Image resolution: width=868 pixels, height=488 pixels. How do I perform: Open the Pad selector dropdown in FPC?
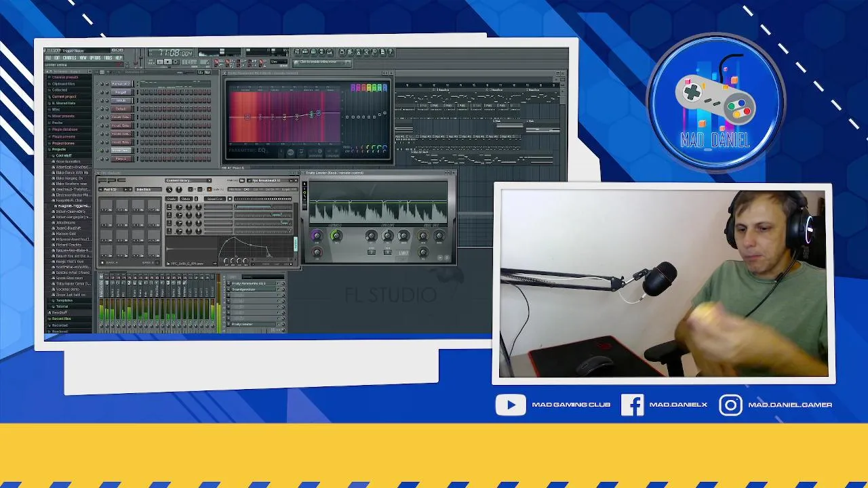pos(115,190)
